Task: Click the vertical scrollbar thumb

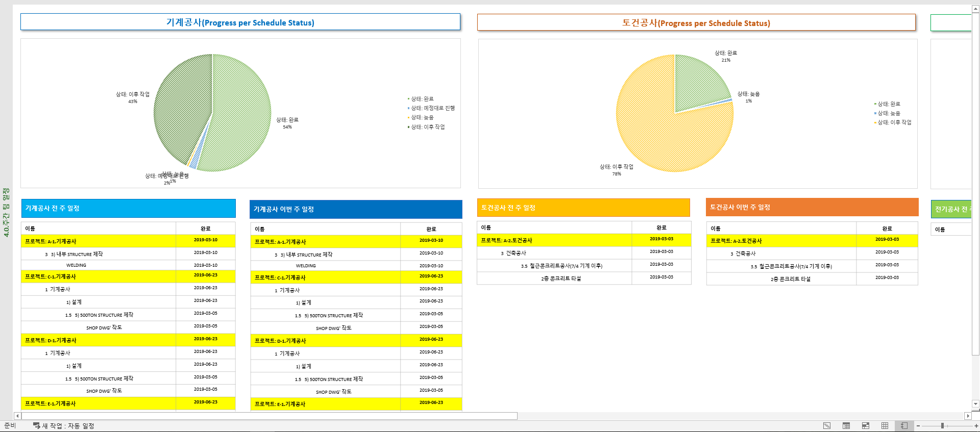Action: 976,184
